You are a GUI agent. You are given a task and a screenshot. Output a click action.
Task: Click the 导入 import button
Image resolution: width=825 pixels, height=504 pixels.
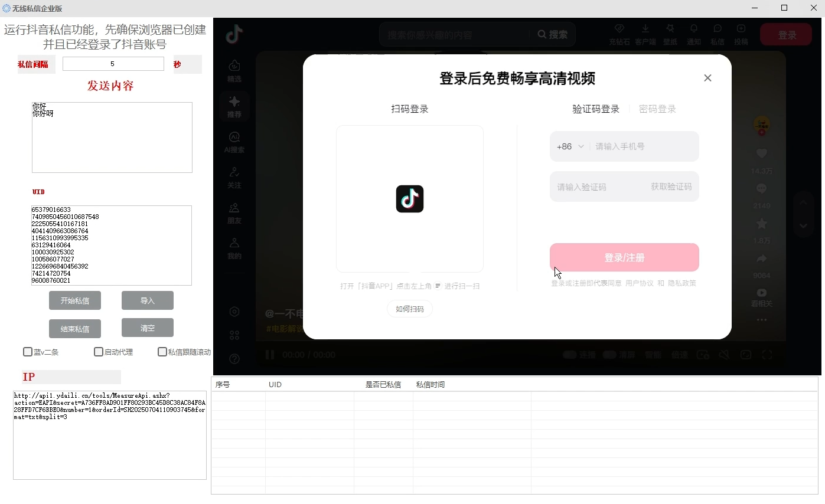(148, 300)
